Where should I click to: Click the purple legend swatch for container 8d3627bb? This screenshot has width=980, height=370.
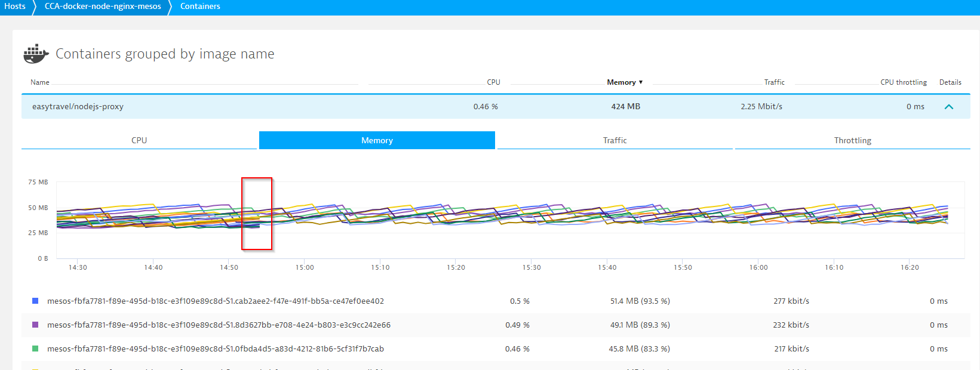click(x=35, y=325)
